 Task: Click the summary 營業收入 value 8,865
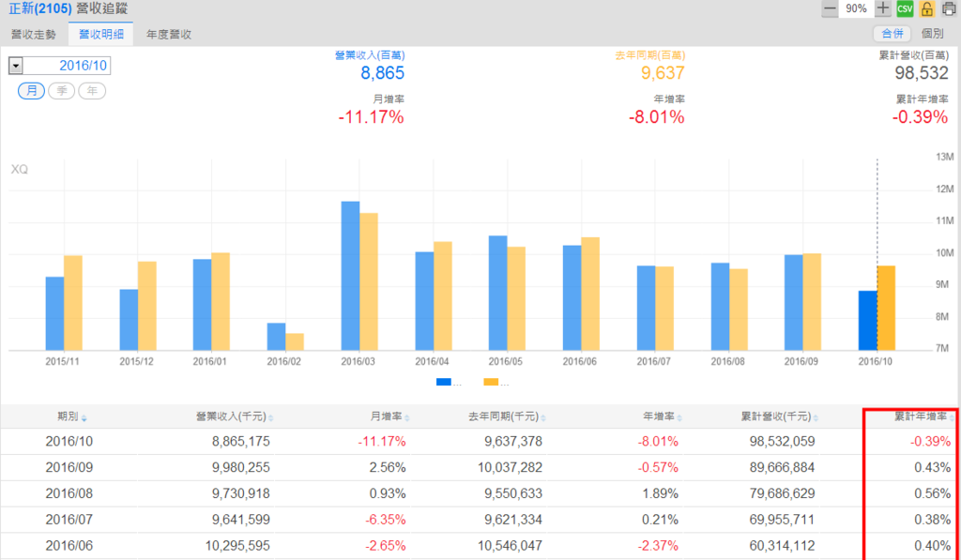pos(383,73)
